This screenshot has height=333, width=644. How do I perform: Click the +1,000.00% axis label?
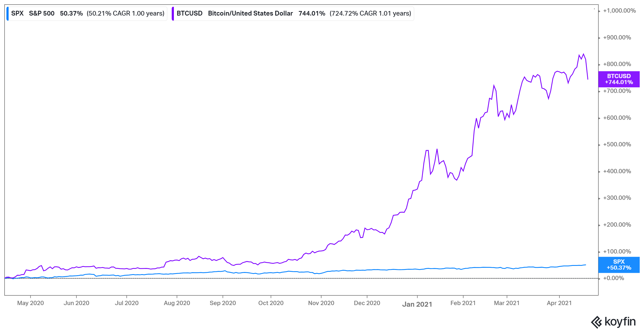click(619, 11)
